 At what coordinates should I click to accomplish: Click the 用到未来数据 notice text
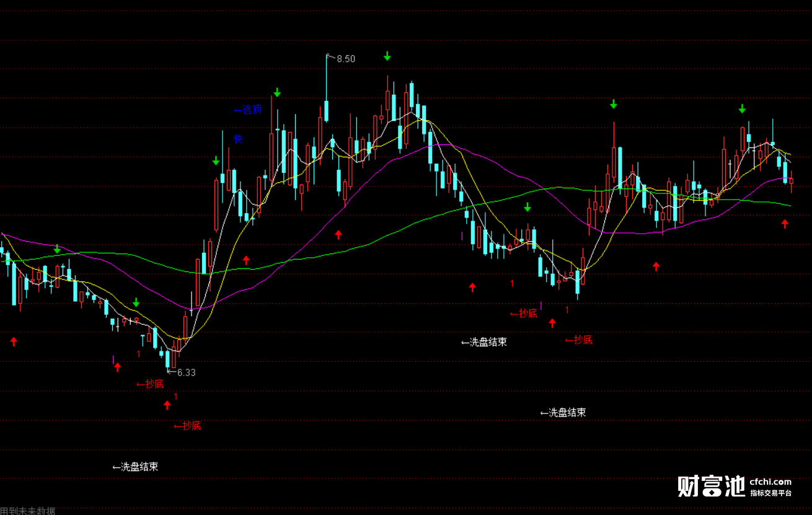[x=27, y=511]
